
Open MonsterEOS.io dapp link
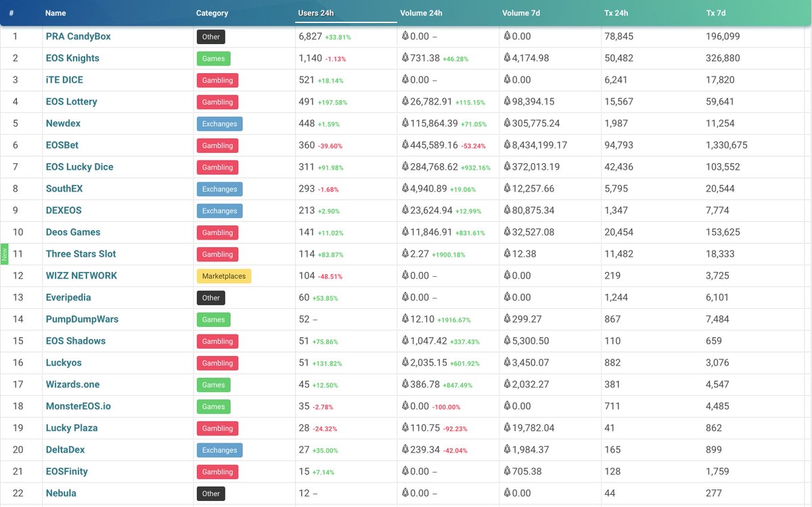point(78,406)
